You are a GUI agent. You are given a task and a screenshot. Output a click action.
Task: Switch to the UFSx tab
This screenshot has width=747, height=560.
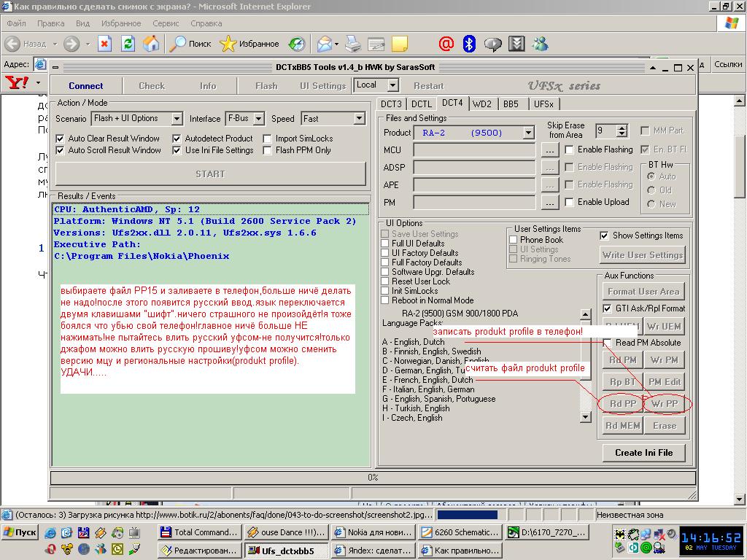click(543, 104)
